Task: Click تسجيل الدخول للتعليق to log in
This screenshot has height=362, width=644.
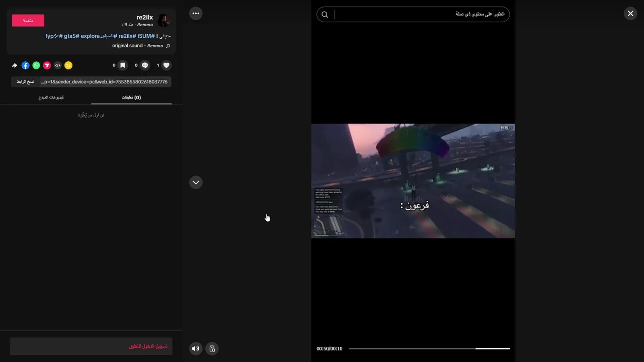Action: coord(148,346)
